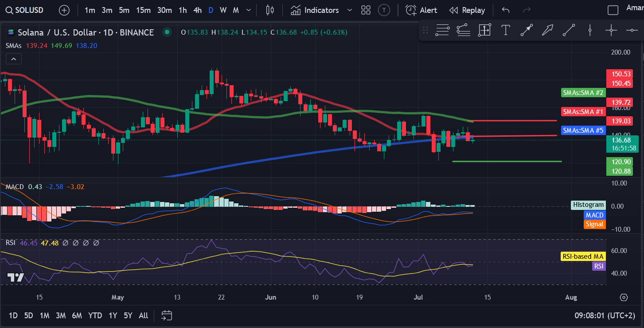Select the RSI indicator legend label

click(x=10, y=243)
